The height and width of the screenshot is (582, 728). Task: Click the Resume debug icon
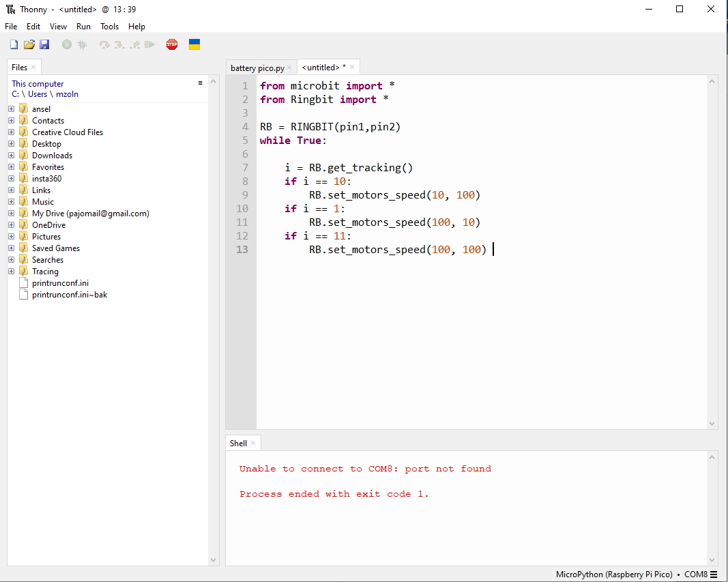click(149, 44)
